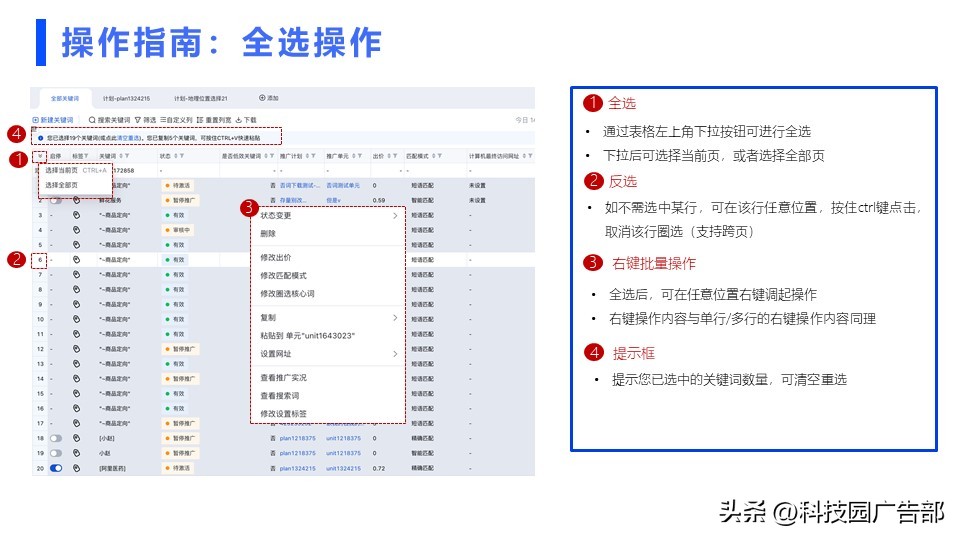Expand the 设置网址 submenu

point(395,354)
